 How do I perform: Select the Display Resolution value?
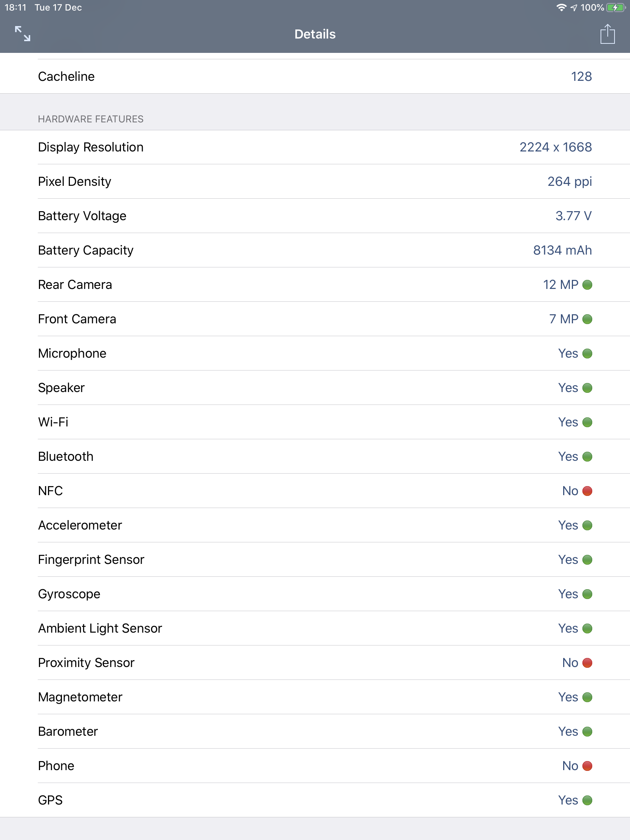click(555, 147)
